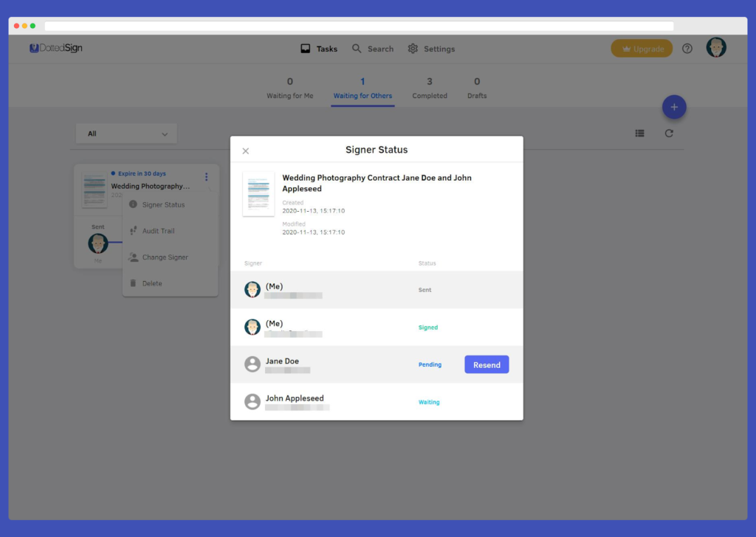Screen dimensions: 756x537
Task: Click the Delete trash icon for the document
Action: pos(134,283)
